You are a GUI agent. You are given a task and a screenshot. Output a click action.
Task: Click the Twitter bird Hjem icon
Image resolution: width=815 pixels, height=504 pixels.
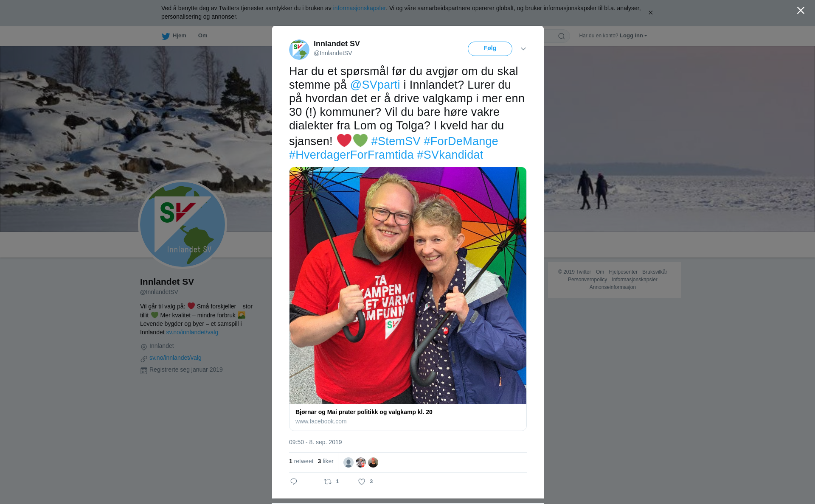click(166, 36)
